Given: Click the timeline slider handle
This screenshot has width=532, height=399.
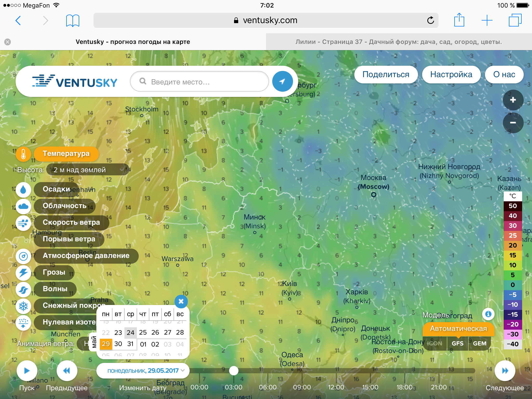Looking at the screenshot, I should point(234,371).
